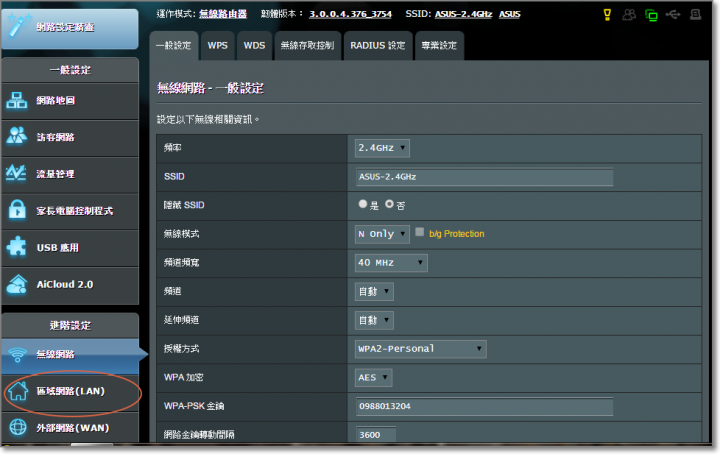Click the 無線路由器 operation mode link
The width and height of the screenshot is (720, 454).
pyautogui.click(x=223, y=14)
